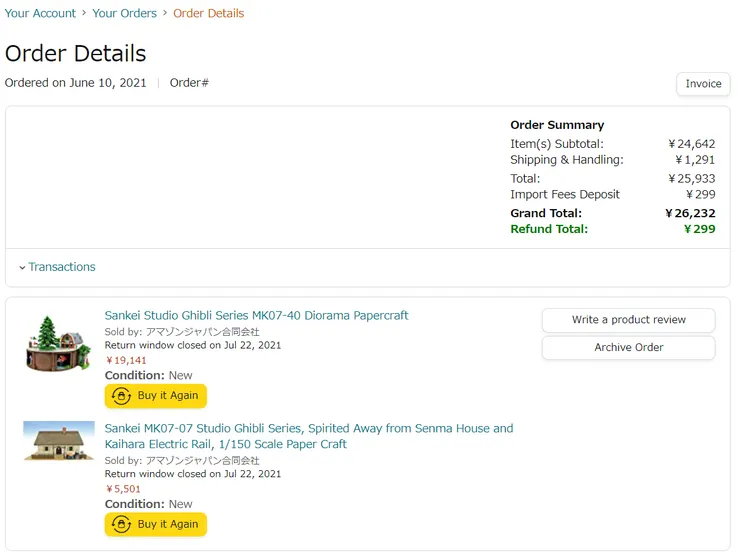Archive this order
This screenshot has width=740, height=555.
coord(628,348)
